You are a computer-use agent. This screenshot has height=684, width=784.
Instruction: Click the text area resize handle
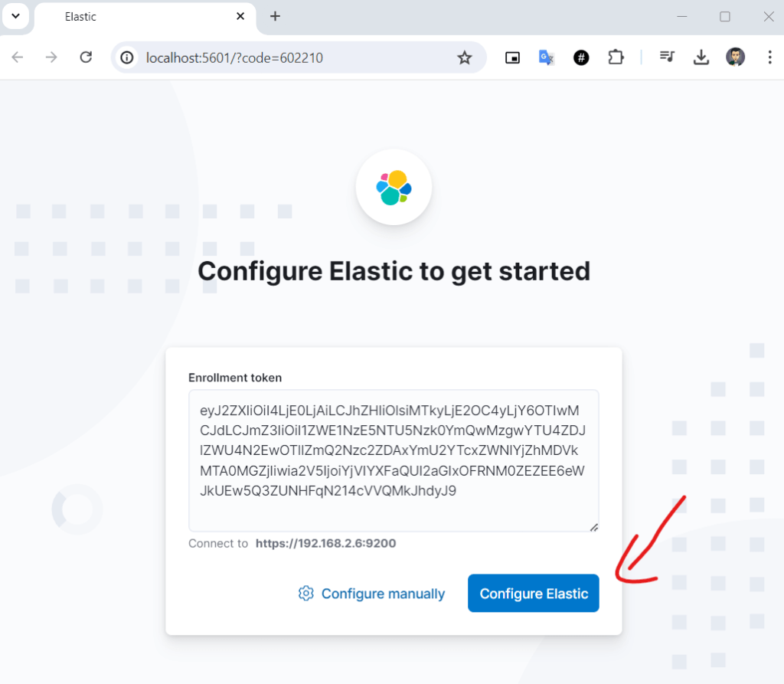point(593,526)
